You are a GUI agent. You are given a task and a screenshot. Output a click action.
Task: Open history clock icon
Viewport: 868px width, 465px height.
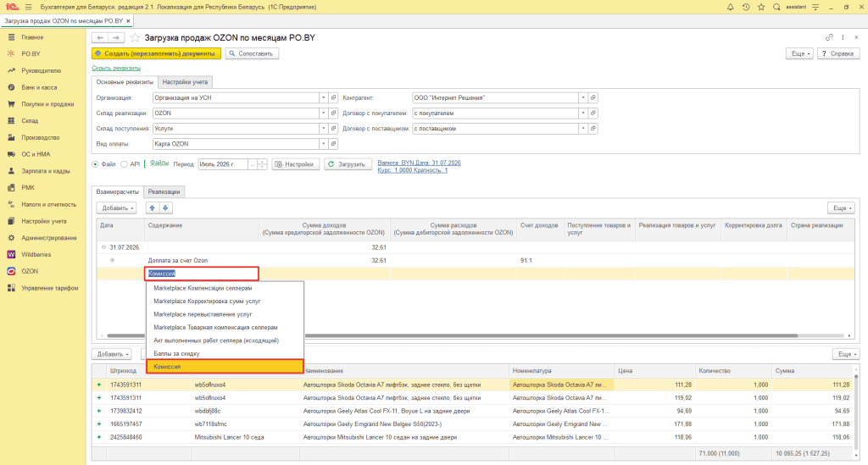(x=746, y=7)
